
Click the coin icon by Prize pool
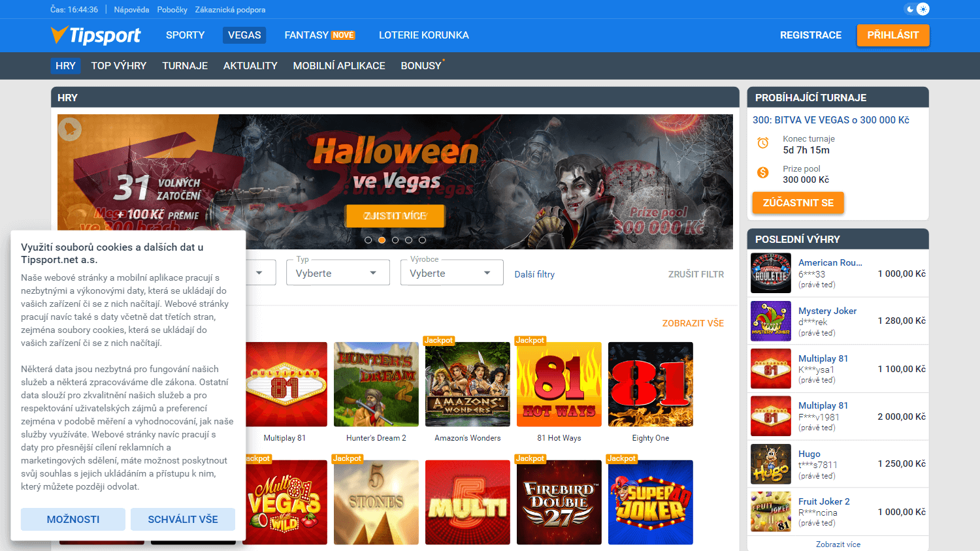tap(762, 173)
